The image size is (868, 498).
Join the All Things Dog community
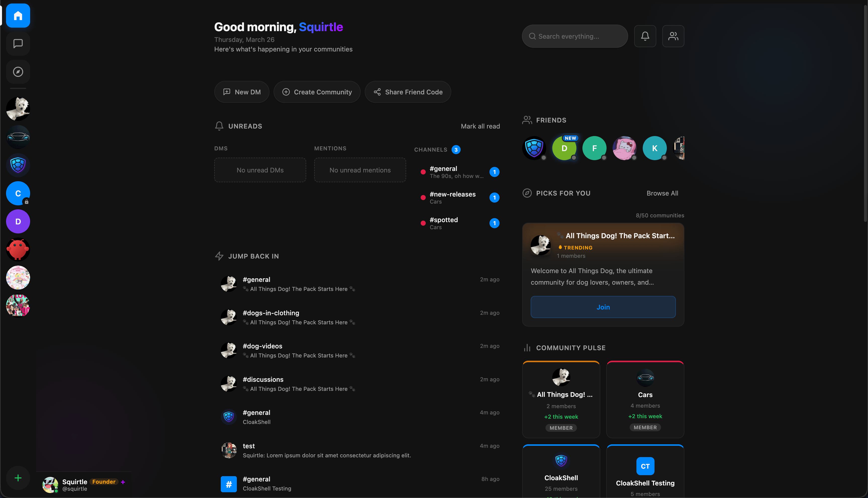[603, 307]
